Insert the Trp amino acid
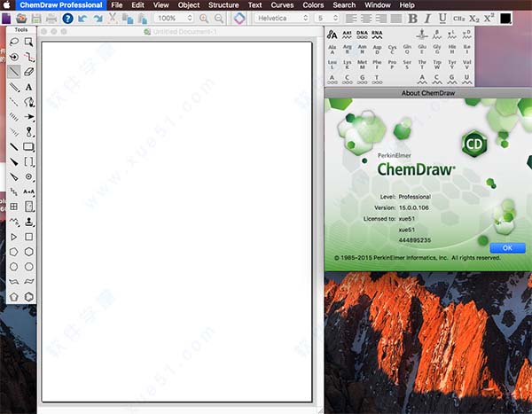Viewport: 532px width, 414px height. click(x=437, y=65)
